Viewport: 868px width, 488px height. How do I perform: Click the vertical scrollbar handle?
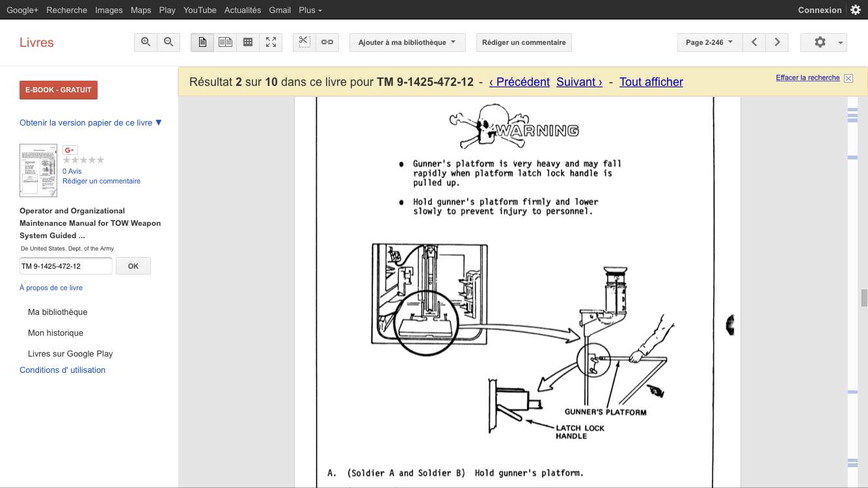point(864,298)
